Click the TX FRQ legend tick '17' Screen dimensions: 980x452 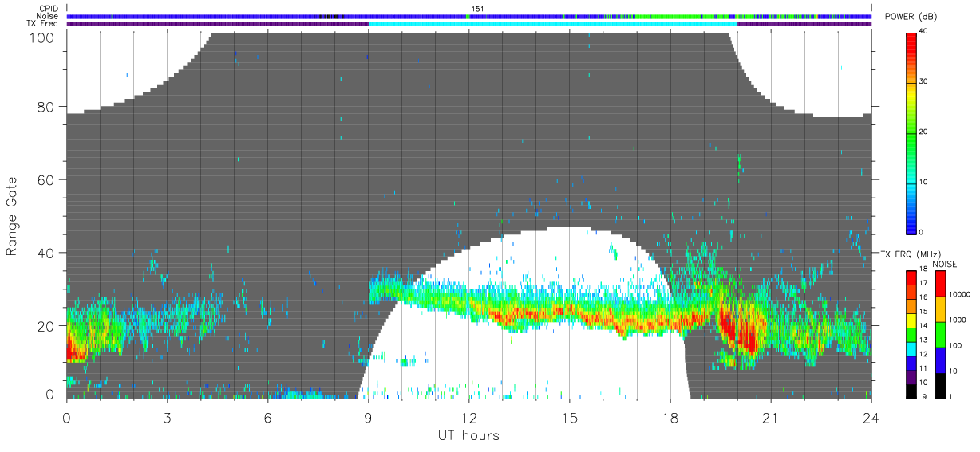(x=924, y=283)
